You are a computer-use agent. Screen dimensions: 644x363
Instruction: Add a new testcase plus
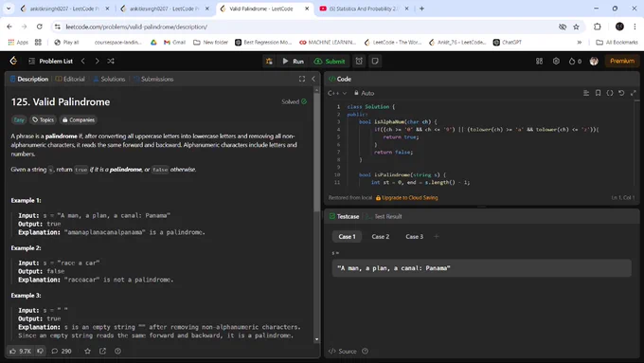pyautogui.click(x=437, y=236)
